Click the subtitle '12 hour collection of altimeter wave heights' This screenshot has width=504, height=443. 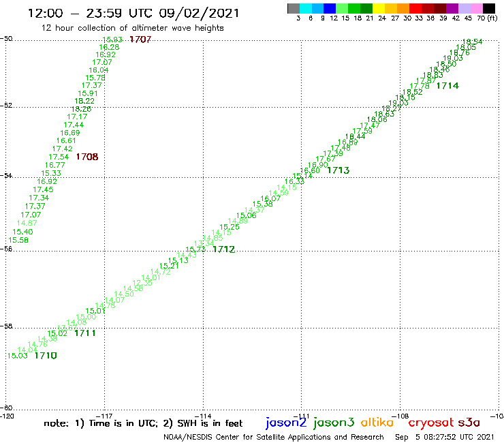[132, 28]
